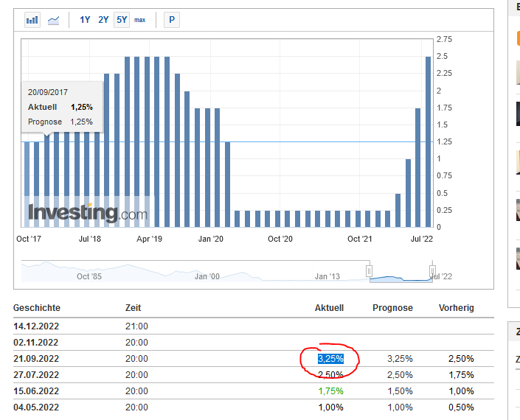This screenshot has width=520, height=420.
Task: Click the last chart bar at 2.5
Action: [x=428, y=141]
